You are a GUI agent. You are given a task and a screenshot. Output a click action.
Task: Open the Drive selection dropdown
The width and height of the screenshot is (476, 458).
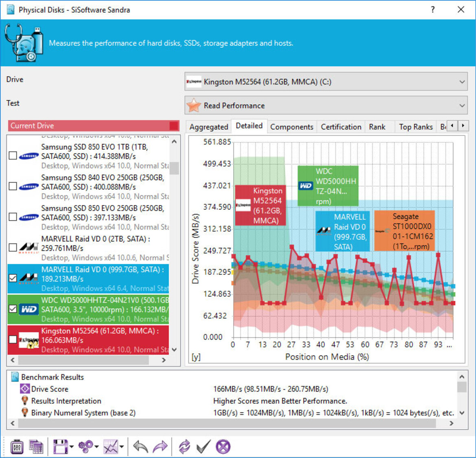326,81
